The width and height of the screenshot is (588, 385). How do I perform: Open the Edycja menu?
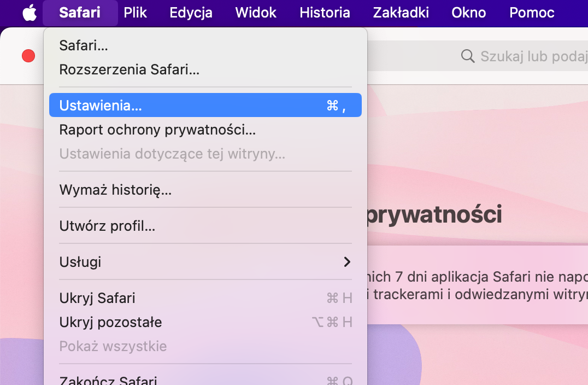coord(191,13)
